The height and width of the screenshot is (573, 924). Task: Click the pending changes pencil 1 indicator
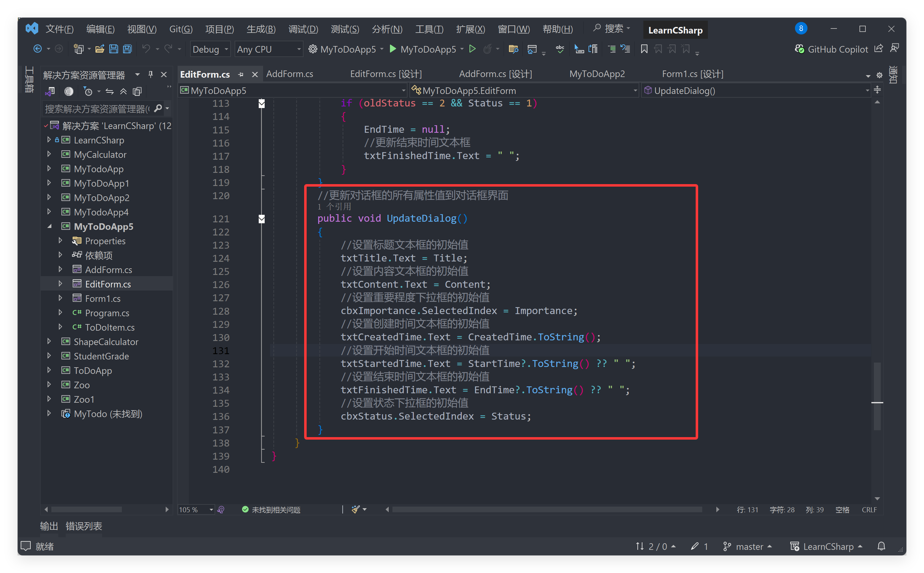[x=700, y=546]
